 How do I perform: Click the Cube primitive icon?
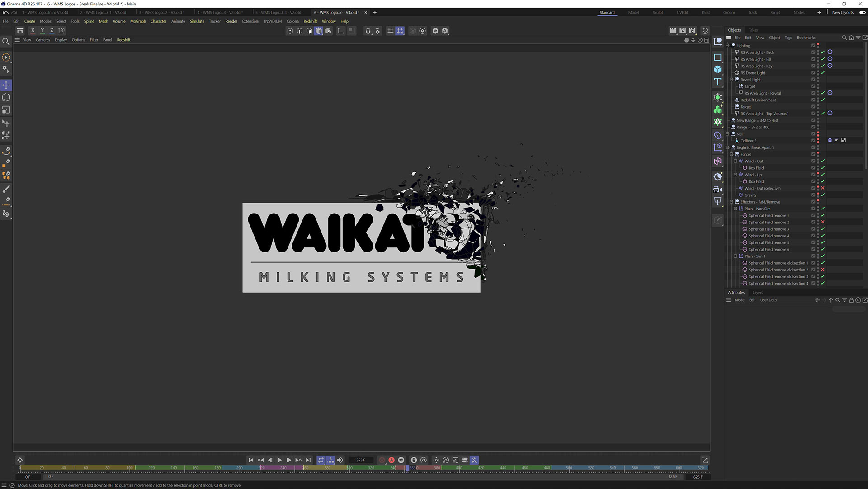click(x=717, y=69)
